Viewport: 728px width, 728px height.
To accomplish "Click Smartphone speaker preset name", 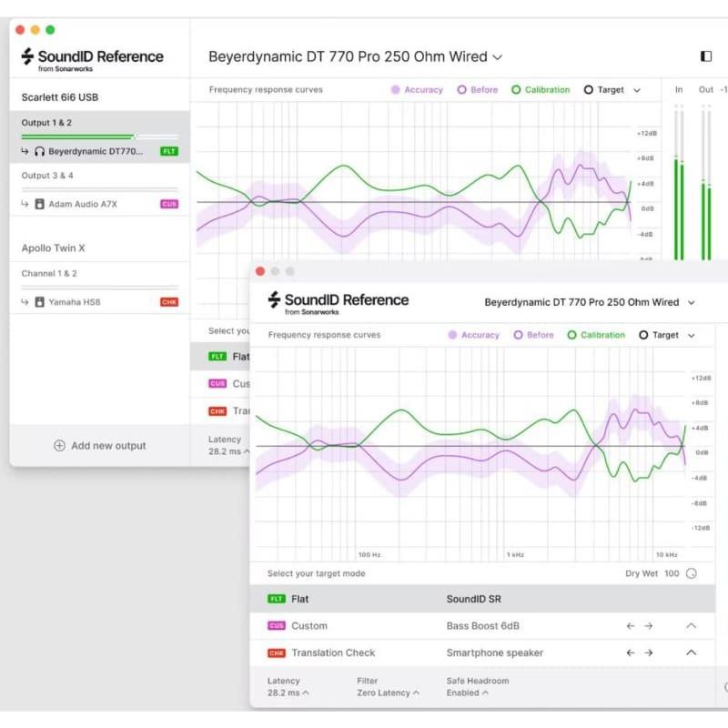I will (494, 652).
